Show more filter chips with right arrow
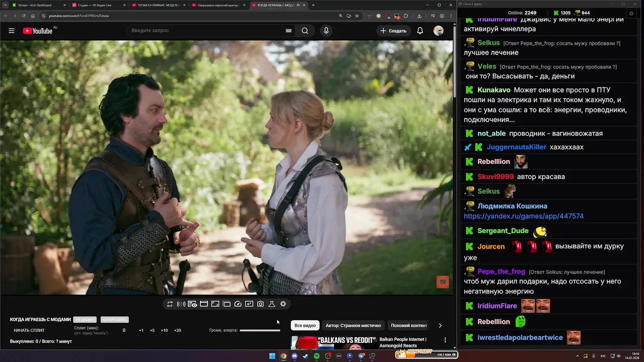This screenshot has height=362, width=644. [x=440, y=325]
